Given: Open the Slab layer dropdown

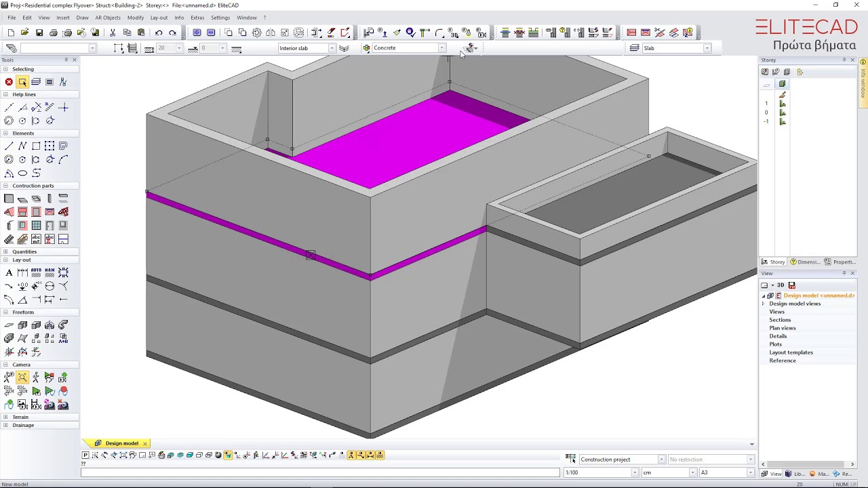Looking at the screenshot, I should [x=707, y=48].
